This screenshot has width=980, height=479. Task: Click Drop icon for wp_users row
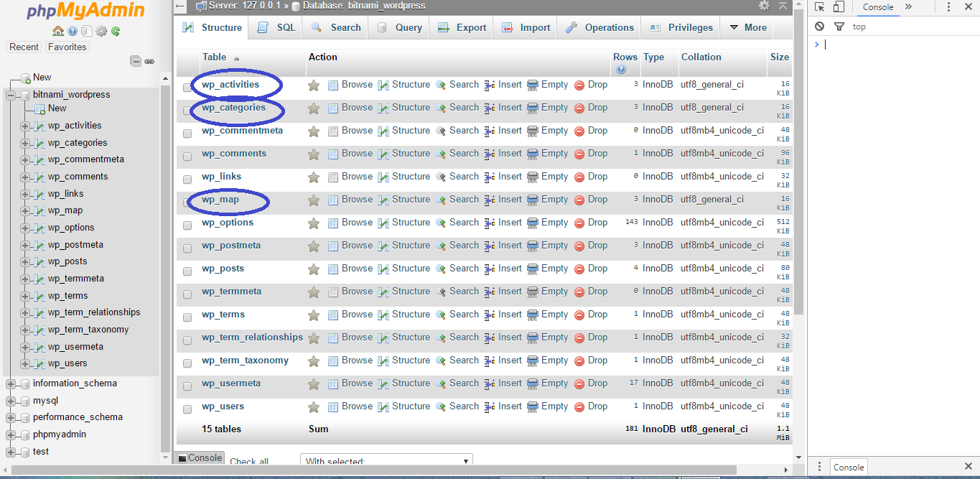pyautogui.click(x=579, y=407)
